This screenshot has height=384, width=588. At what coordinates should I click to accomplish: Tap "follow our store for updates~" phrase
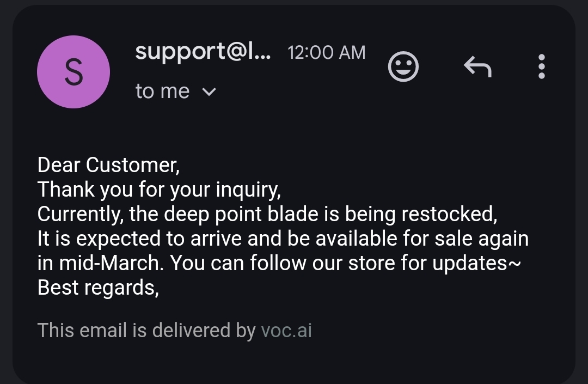pyautogui.click(x=385, y=263)
